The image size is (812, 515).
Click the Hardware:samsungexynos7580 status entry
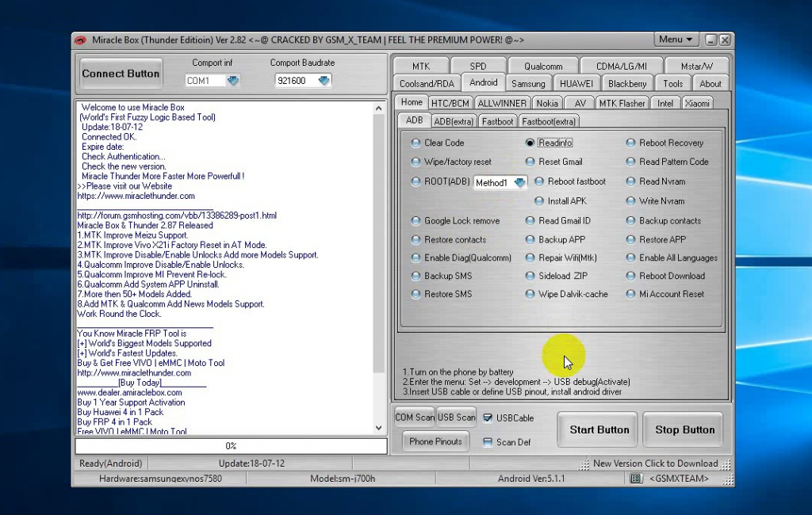[x=160, y=479]
